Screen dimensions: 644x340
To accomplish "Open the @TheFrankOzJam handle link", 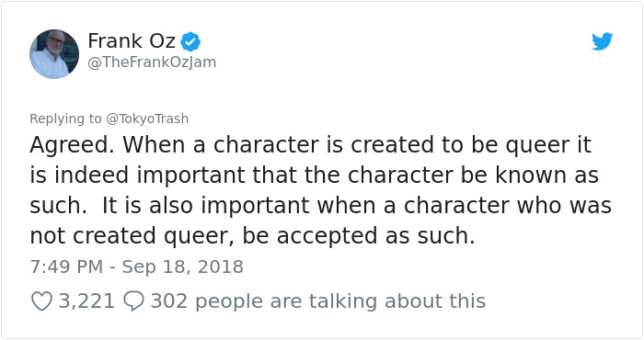I will 152,62.
